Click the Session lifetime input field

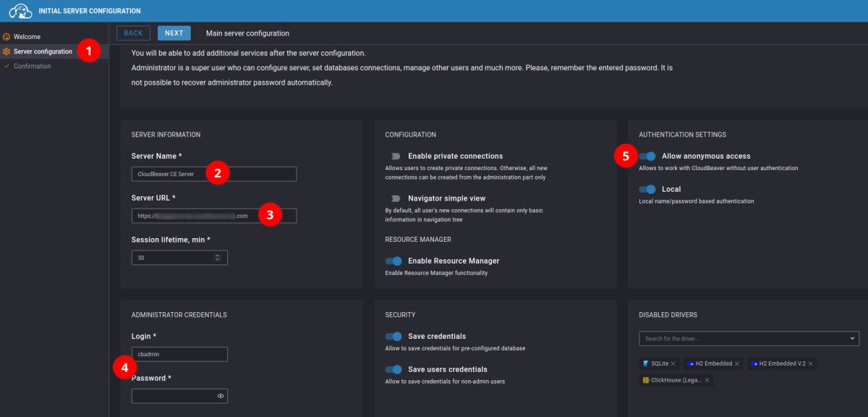[x=179, y=257]
